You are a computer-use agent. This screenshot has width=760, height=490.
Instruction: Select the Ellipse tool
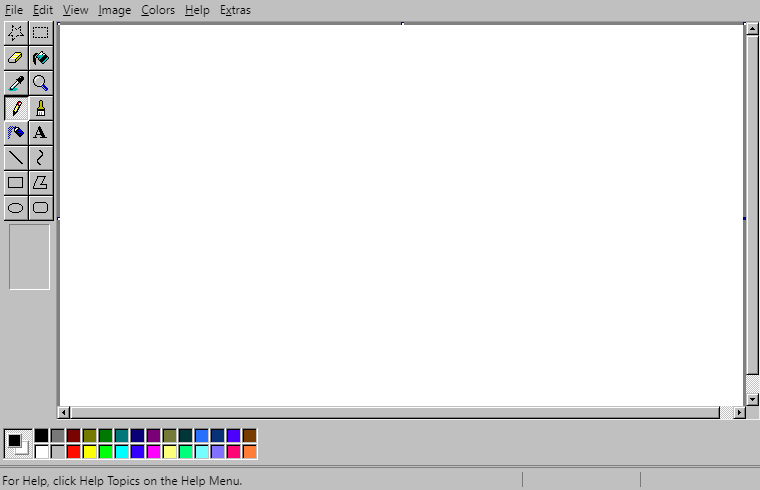(x=16, y=208)
